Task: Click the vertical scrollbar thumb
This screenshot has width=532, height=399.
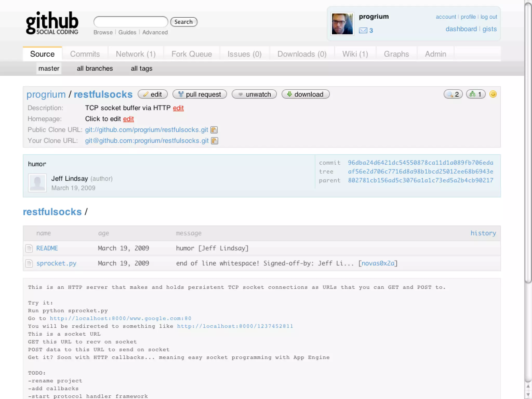Action: pos(528,142)
